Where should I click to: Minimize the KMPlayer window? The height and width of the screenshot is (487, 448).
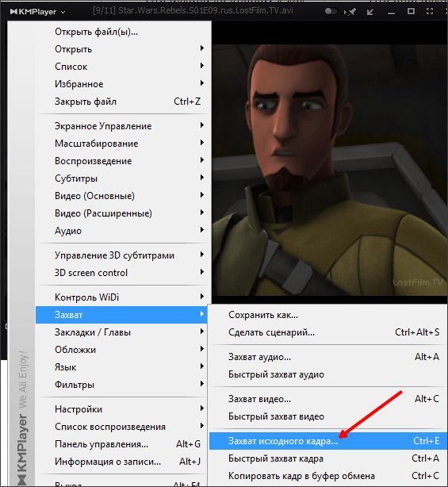tap(391, 13)
